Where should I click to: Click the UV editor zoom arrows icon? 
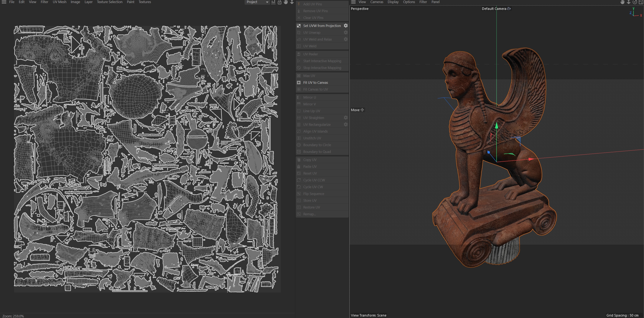pyautogui.click(x=292, y=2)
